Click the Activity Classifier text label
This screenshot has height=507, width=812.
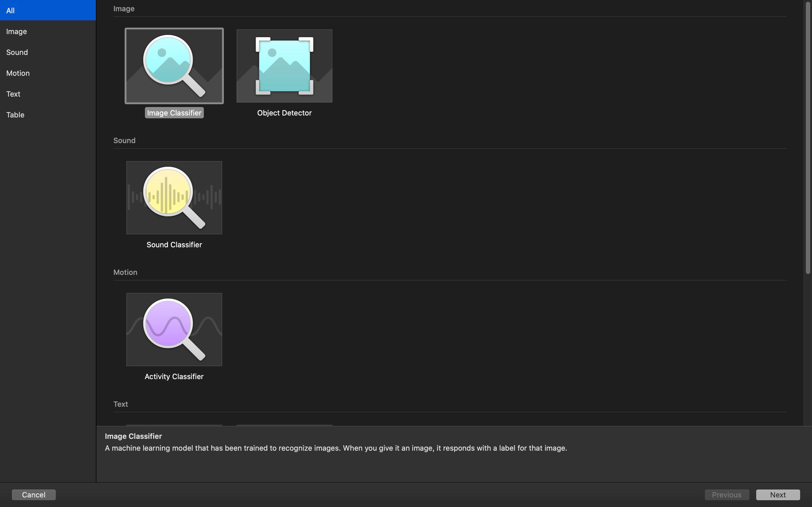click(x=174, y=377)
